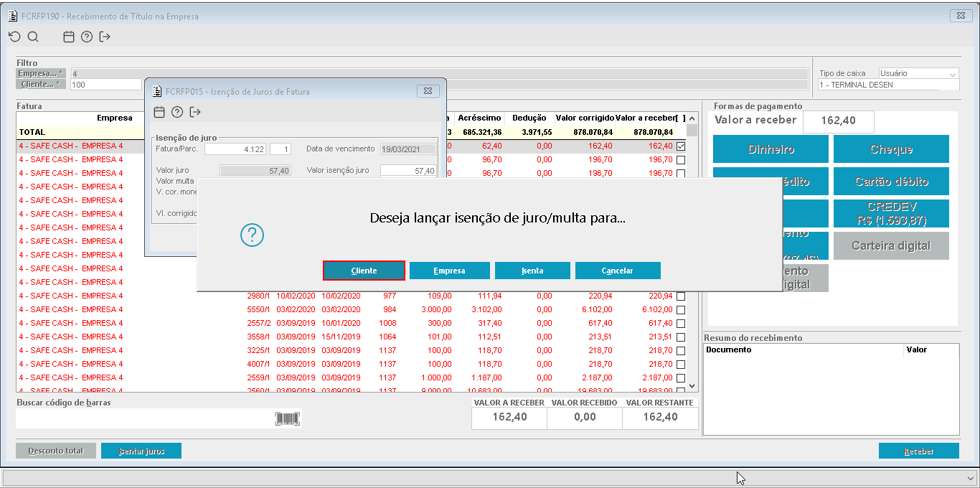Open the calendar icon in FCRFP015 dialog toolbar
This screenshot has width=980, height=488.
[x=159, y=112]
